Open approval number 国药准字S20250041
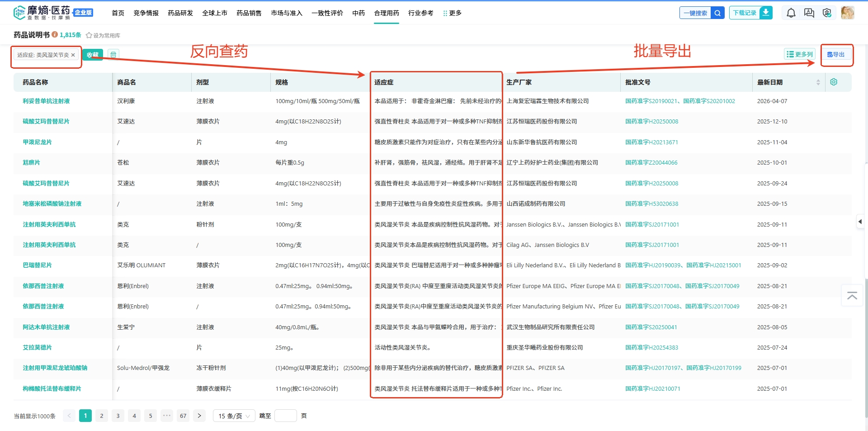This screenshot has height=431, width=868. click(651, 327)
